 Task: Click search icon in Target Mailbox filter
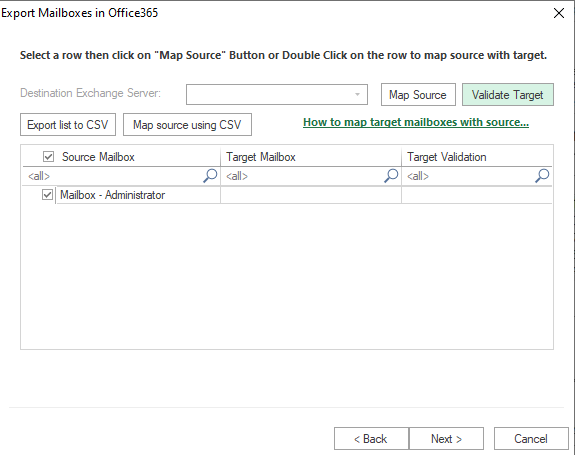(391, 176)
